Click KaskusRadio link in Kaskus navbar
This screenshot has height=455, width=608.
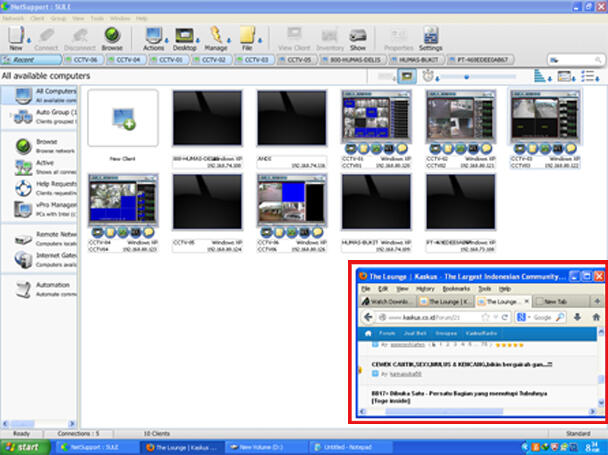point(481,333)
